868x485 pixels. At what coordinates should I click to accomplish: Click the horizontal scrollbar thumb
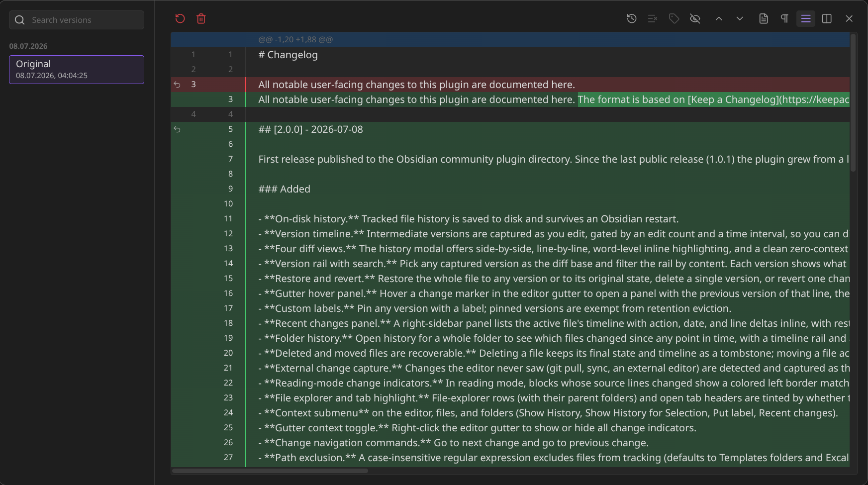[270, 471]
